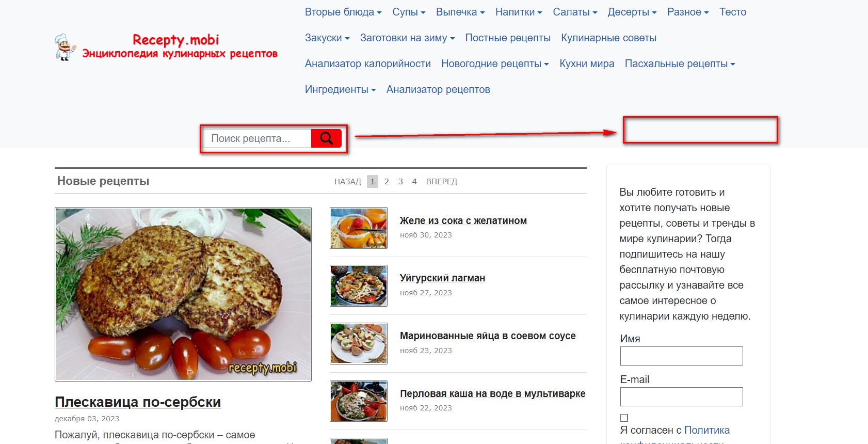Expand the Пасхальные рецепты dropdown
Image resolution: width=868 pixels, height=444 pixels.
(680, 64)
